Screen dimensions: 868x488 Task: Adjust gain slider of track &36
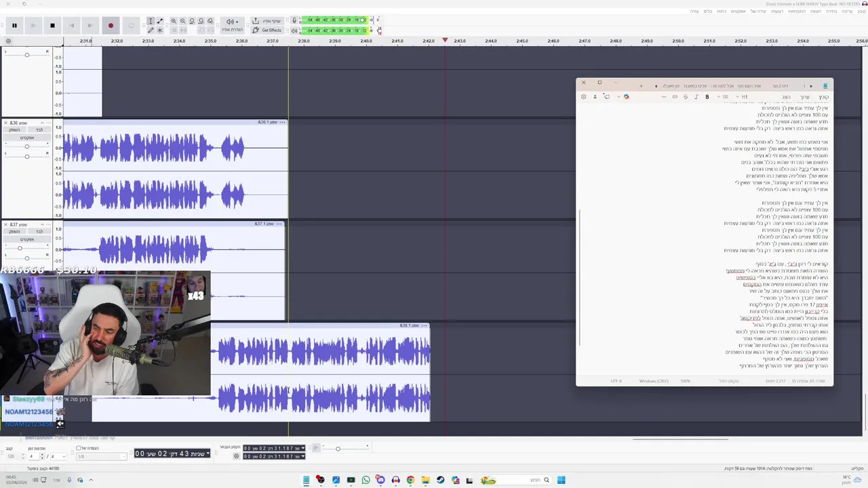tap(27, 146)
